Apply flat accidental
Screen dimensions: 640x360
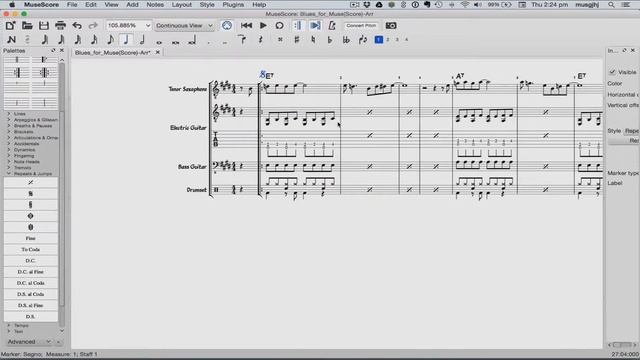[330, 40]
